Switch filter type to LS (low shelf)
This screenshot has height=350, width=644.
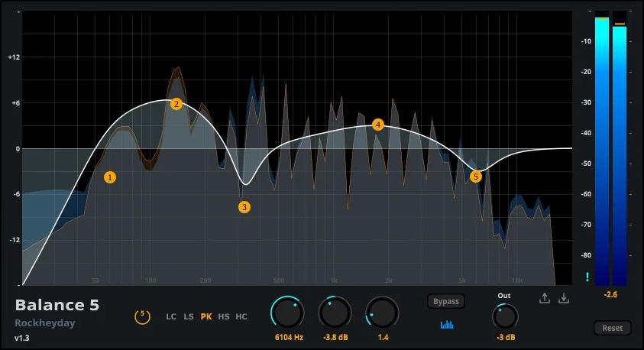coord(189,316)
